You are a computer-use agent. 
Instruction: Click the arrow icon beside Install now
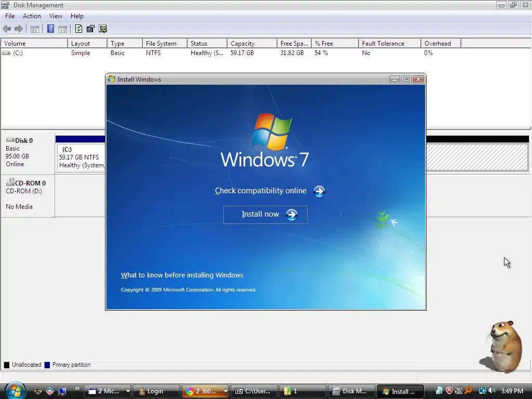pos(291,215)
